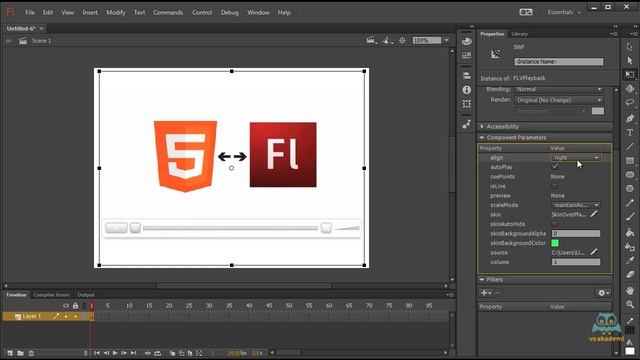The width and height of the screenshot is (640, 360).
Task: Click the timeline Play button
Action: click(115, 353)
